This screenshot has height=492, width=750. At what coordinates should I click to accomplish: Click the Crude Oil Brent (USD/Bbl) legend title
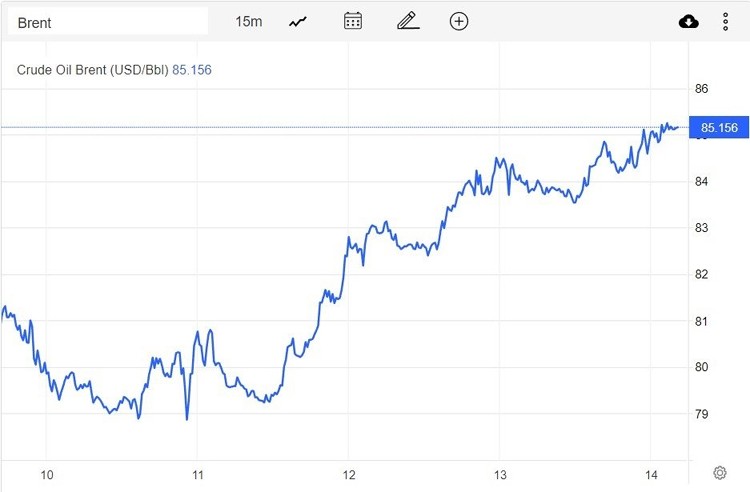[94, 70]
